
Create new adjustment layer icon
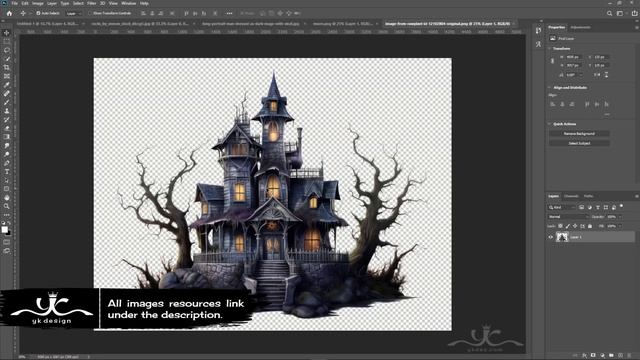(602, 356)
